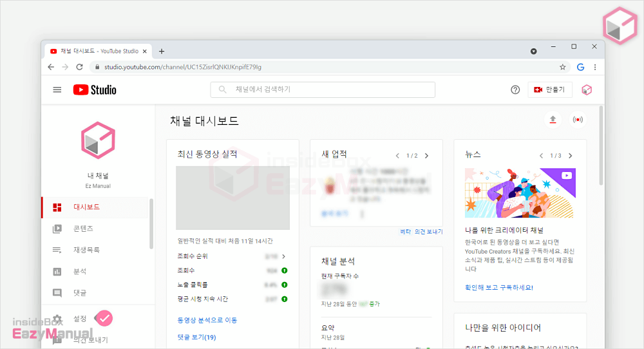Click the 베타 label below 새 업적

click(405, 232)
